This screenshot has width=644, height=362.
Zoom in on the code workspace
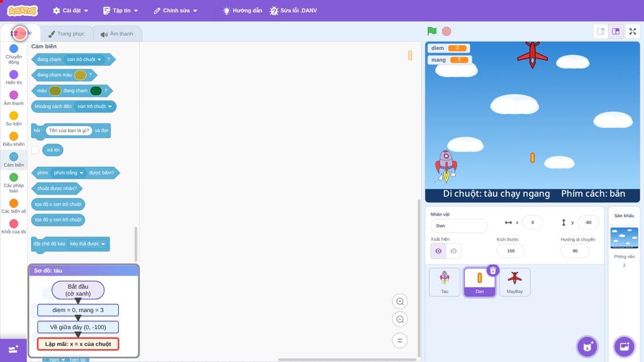pos(400,301)
